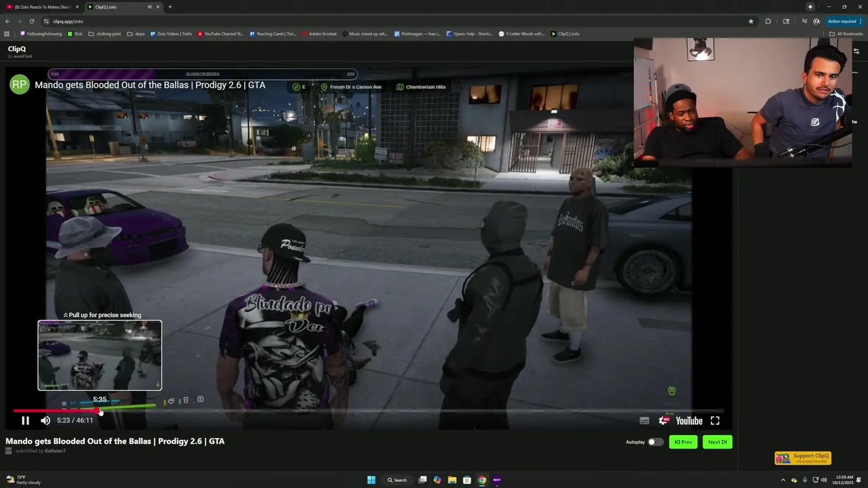Open the 5-Letter Words bookmark
Viewport: 868px width, 488px height.
(521, 34)
